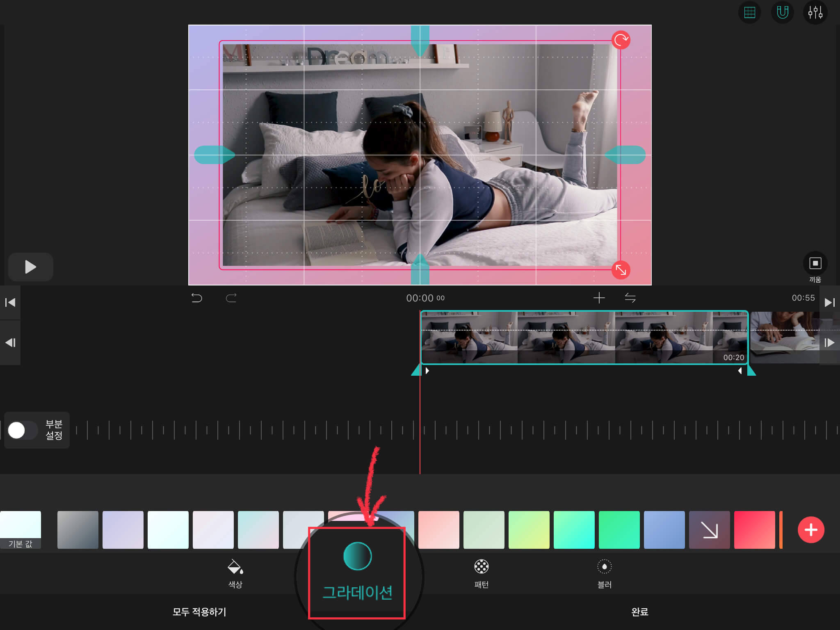Screen dimensions: 840x630
Task: Tap the fit-to-frame 끼움 icon
Action: pyautogui.click(x=815, y=264)
